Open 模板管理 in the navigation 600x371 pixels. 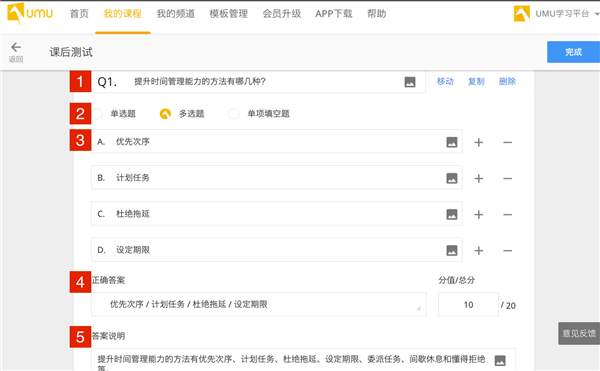[x=228, y=14]
